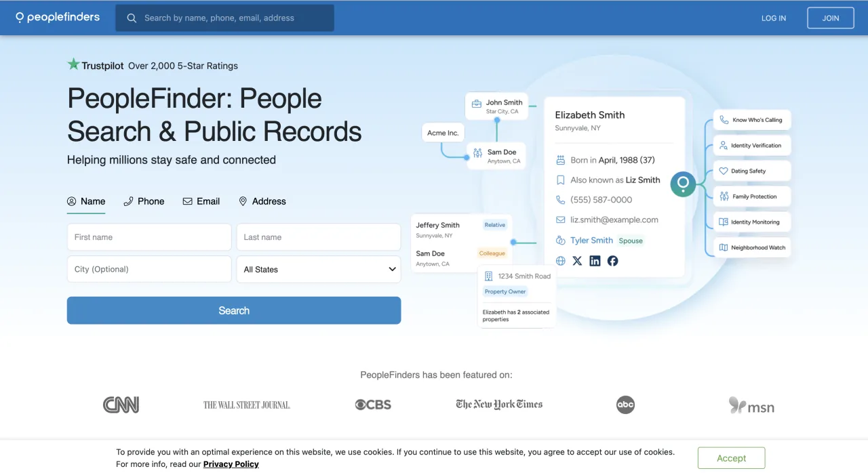Click the Tyler Smith spouse link
Screen dimensions: 868x473
click(591, 241)
